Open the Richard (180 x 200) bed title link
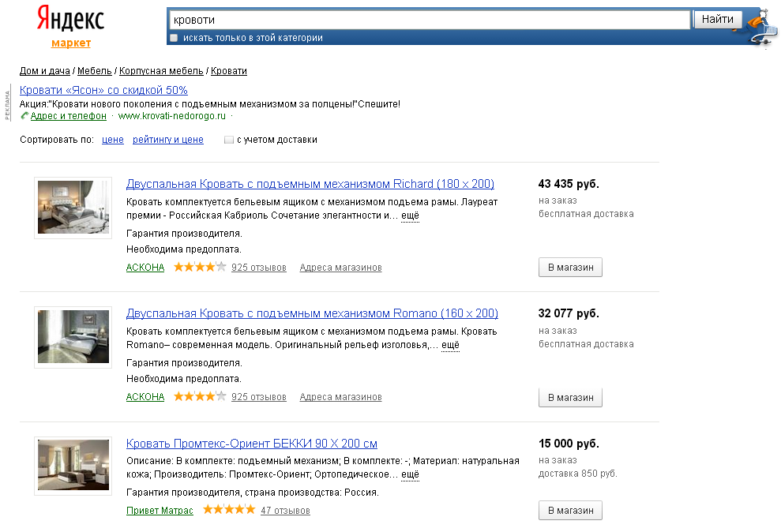This screenshot has width=781, height=532. click(310, 184)
